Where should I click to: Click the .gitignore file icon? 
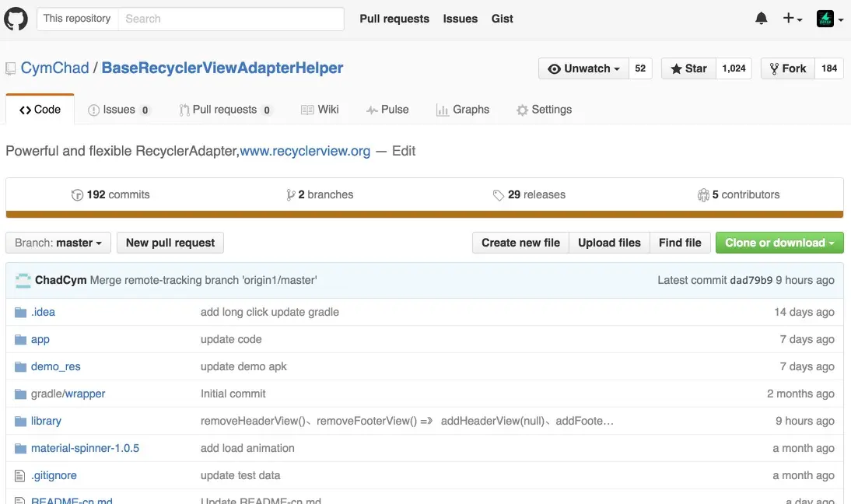click(20, 475)
